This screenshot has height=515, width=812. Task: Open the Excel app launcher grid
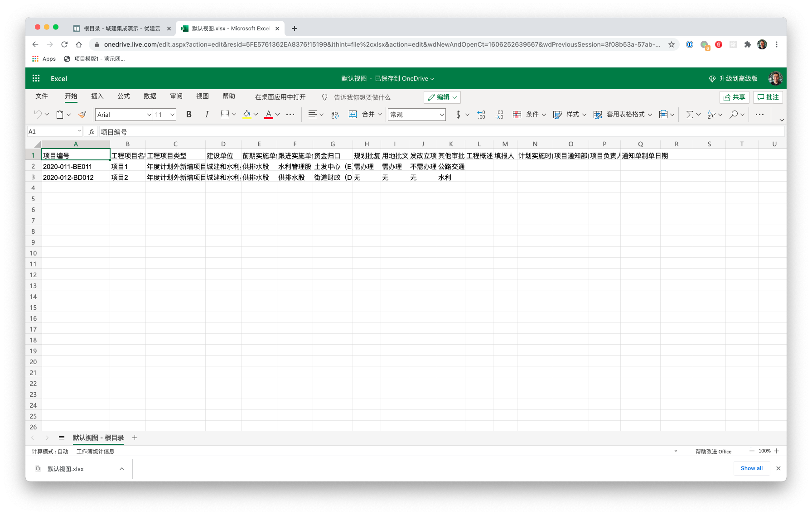tap(36, 78)
